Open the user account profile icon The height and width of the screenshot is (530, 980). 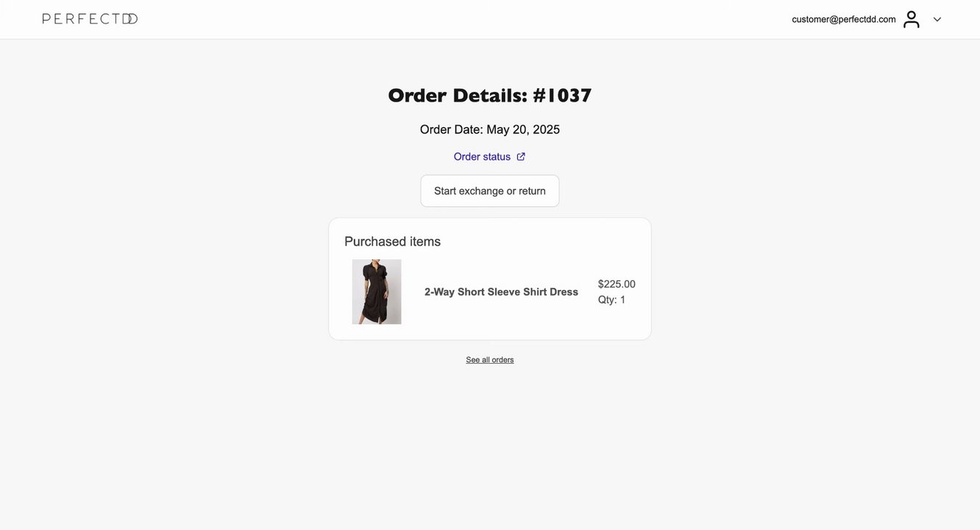click(912, 19)
